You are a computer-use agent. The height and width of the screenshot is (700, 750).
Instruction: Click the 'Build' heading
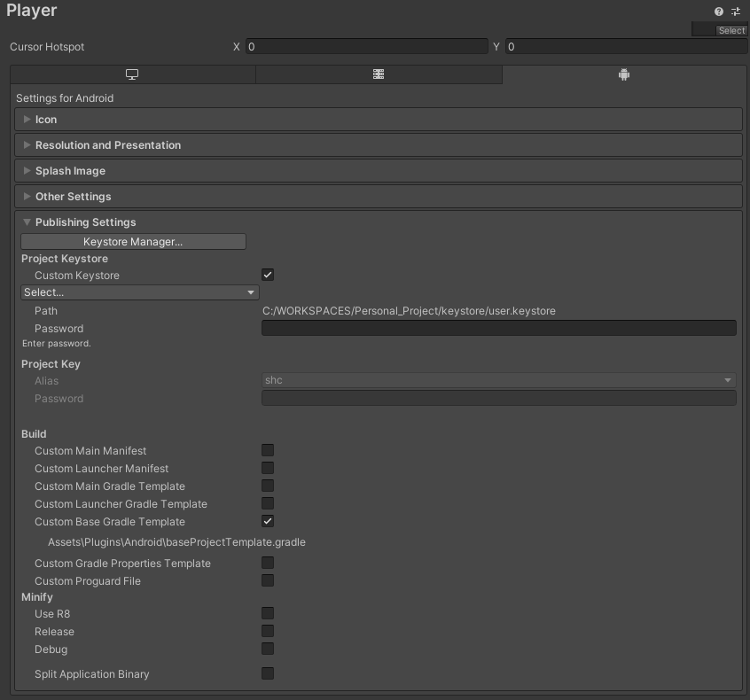tap(34, 434)
